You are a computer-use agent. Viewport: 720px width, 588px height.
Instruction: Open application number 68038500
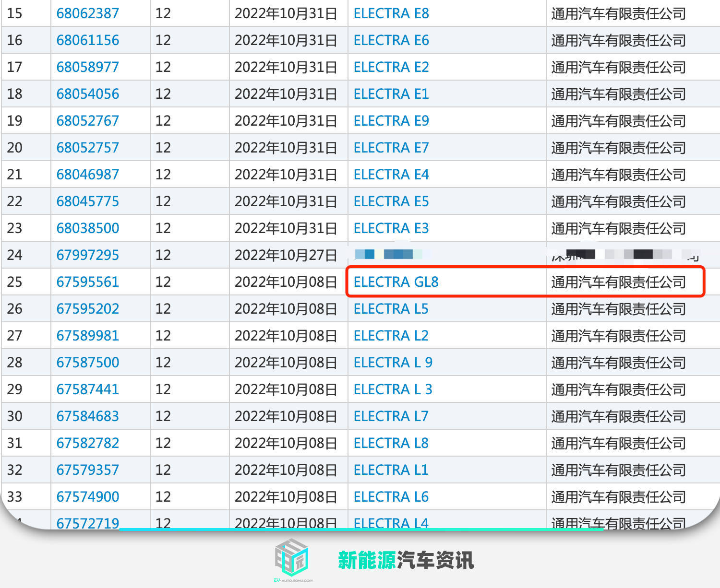[87, 228]
